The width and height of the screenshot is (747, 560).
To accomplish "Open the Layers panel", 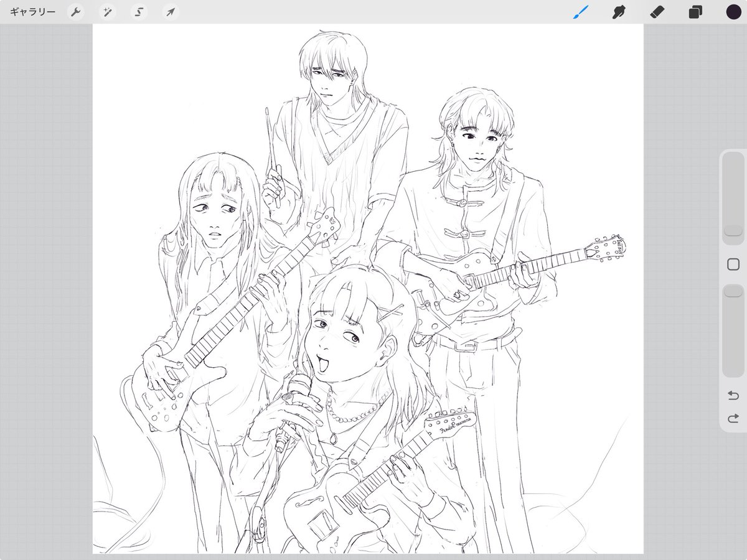I will coord(695,12).
